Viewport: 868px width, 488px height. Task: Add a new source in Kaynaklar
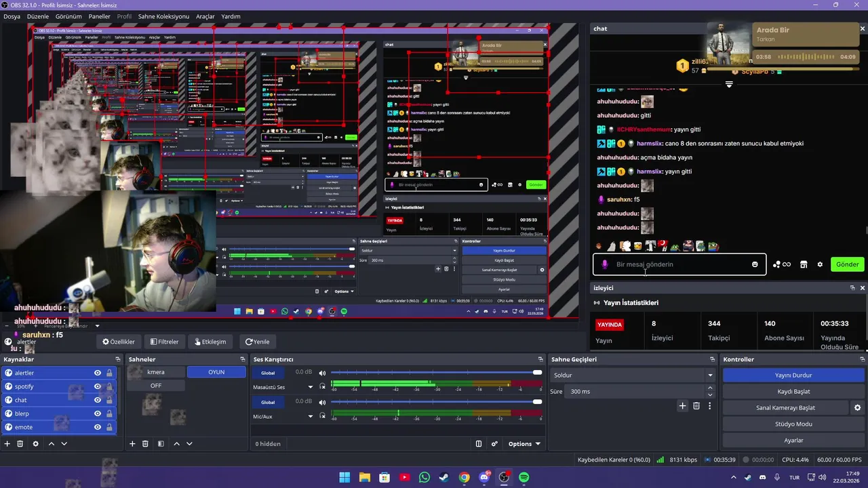(x=7, y=444)
